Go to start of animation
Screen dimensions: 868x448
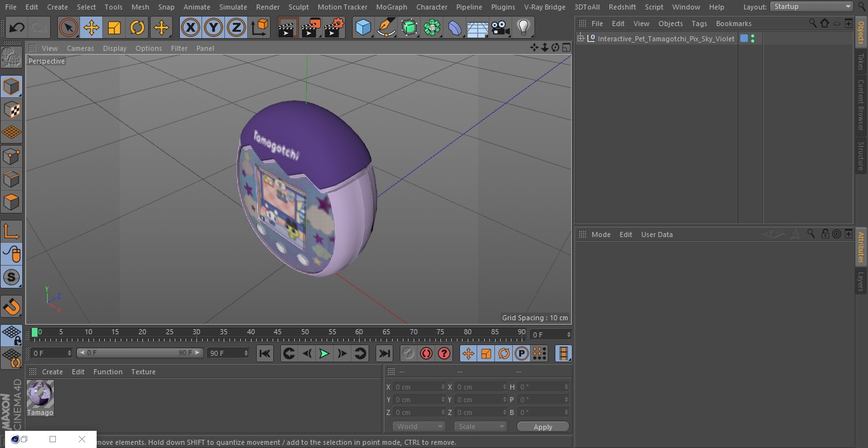tap(265, 353)
